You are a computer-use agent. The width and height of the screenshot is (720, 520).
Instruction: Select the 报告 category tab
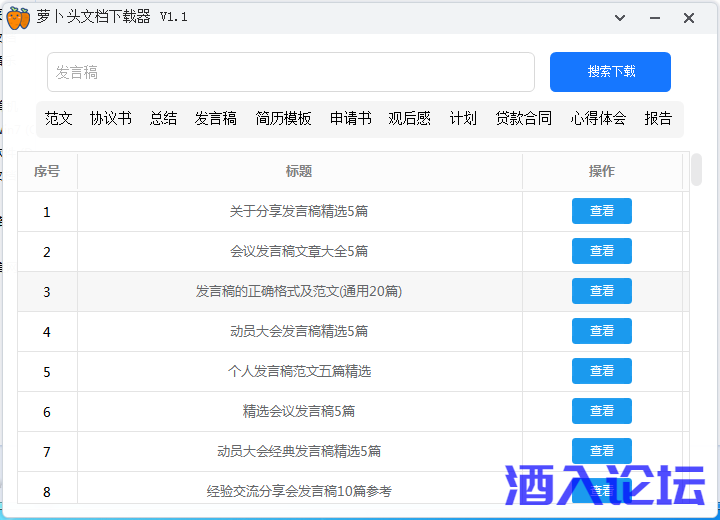tap(658, 118)
